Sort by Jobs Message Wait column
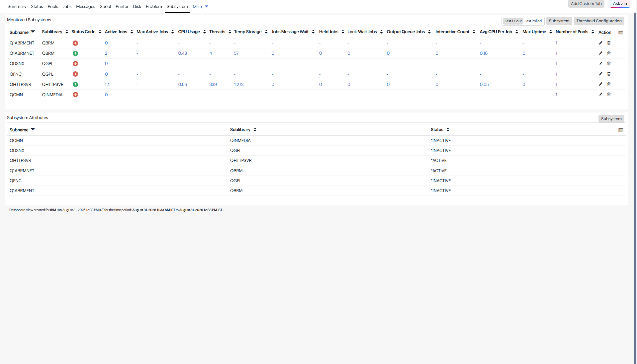The width and height of the screenshot is (637, 364). (x=293, y=32)
